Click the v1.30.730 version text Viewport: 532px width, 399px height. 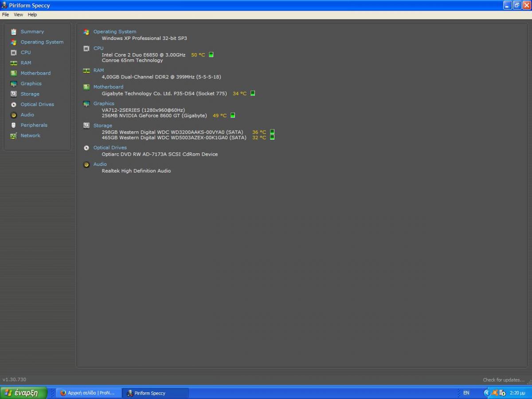pos(14,379)
